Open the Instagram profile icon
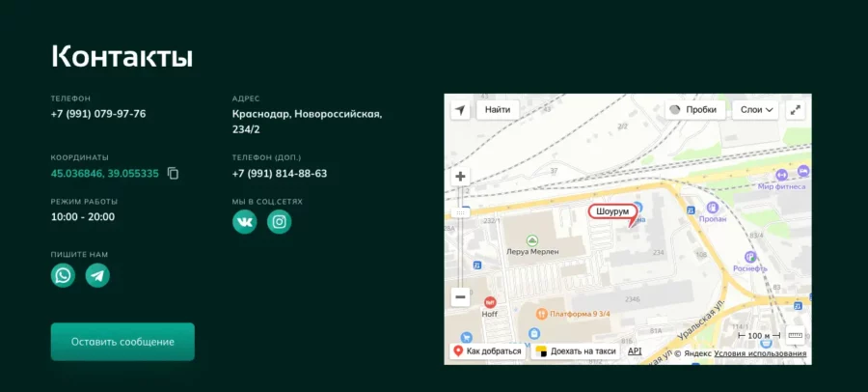The height and width of the screenshot is (392, 868). (279, 222)
